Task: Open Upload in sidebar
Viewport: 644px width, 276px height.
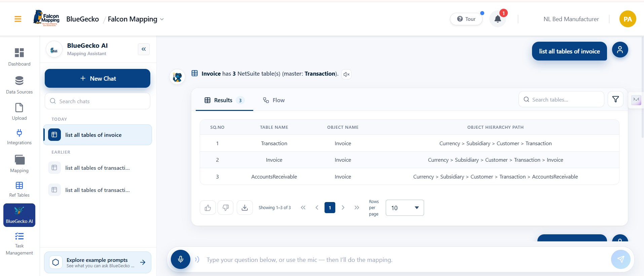Action: [x=19, y=112]
